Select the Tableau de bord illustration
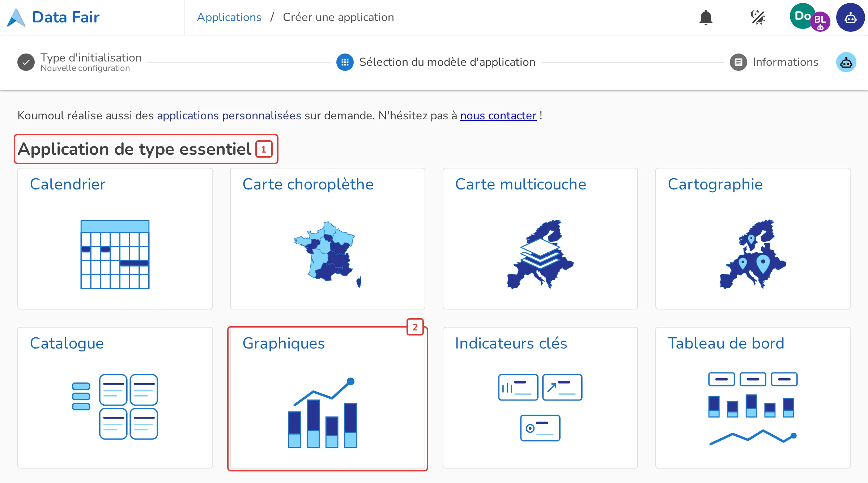Screen dimensions: 868x483 (753, 409)
